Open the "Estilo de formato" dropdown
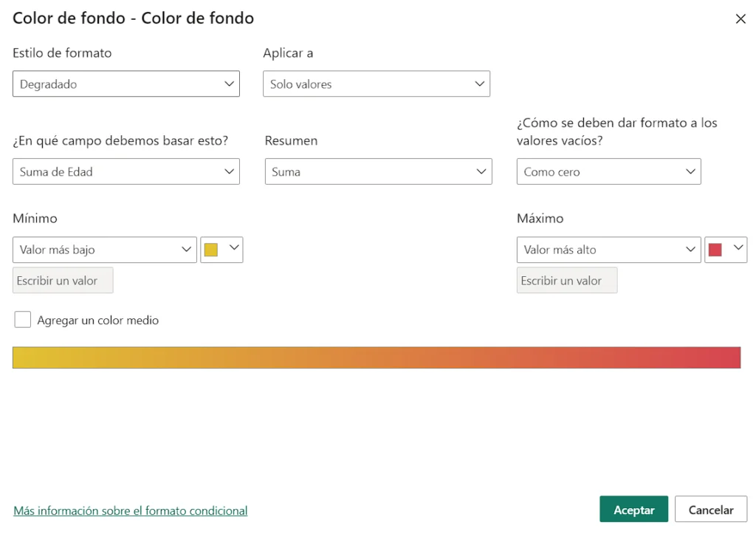756x534 pixels. pyautogui.click(x=126, y=83)
